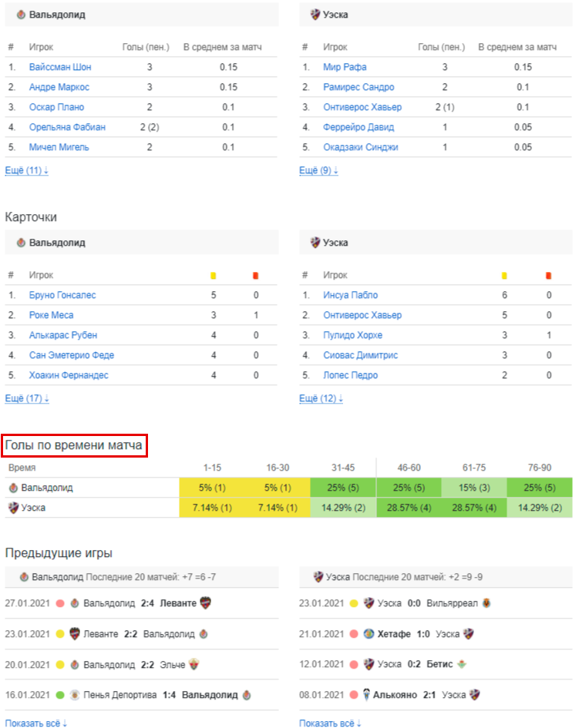The height and width of the screenshot is (728, 579).
Task: Expand "Ещё (17)" Вальядолид cards list
Action: [27, 398]
